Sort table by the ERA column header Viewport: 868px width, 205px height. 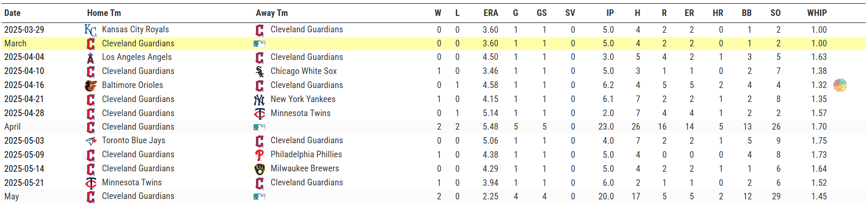pos(491,13)
